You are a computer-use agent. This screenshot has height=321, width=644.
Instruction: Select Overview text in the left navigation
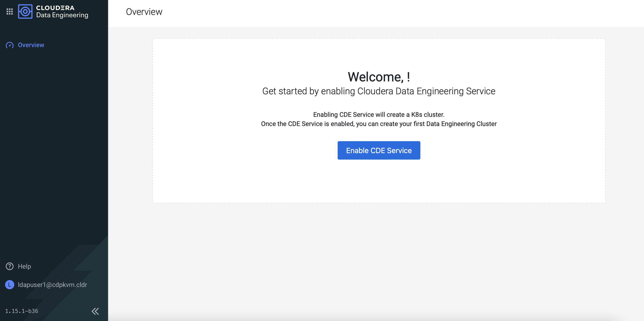point(31,45)
